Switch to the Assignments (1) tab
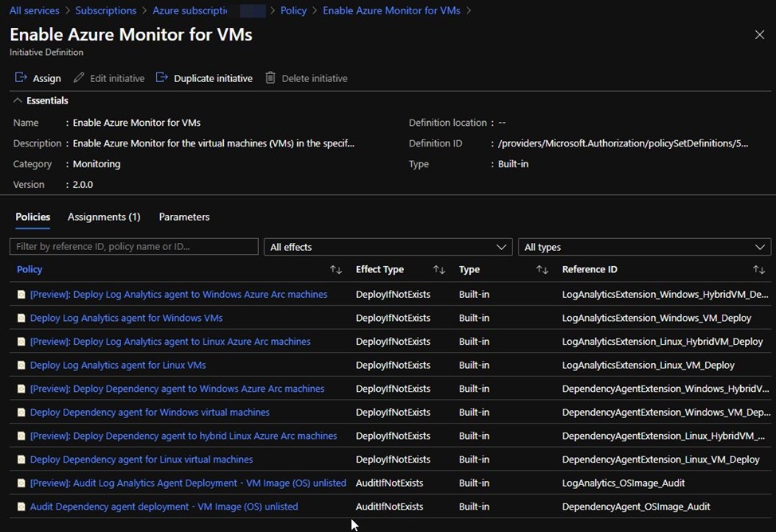The height and width of the screenshot is (532, 776). coord(104,217)
